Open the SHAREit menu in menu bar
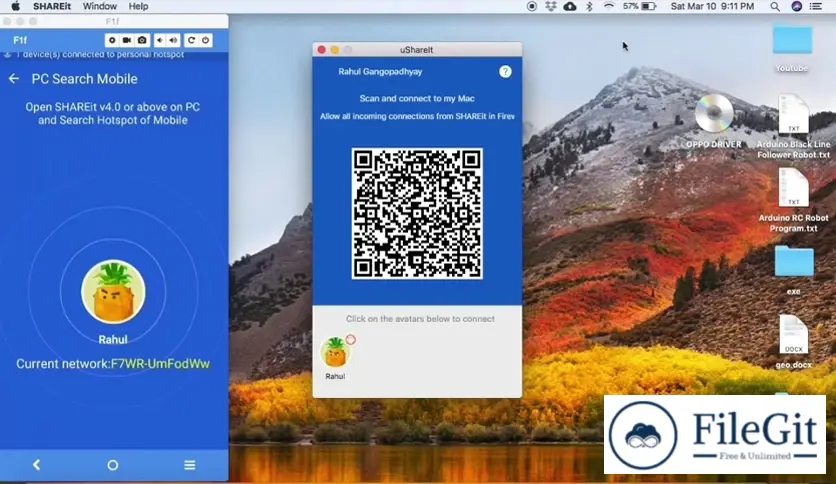Image resolution: width=836 pixels, height=484 pixels. tap(52, 6)
